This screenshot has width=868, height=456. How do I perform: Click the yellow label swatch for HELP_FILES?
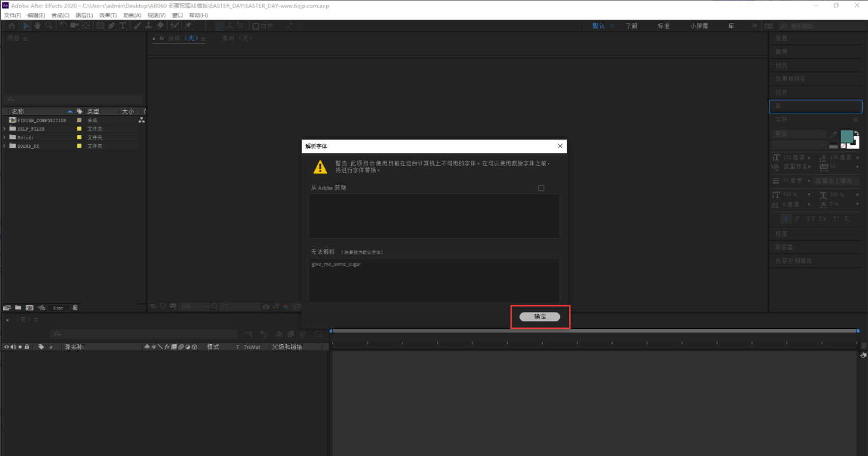79,129
